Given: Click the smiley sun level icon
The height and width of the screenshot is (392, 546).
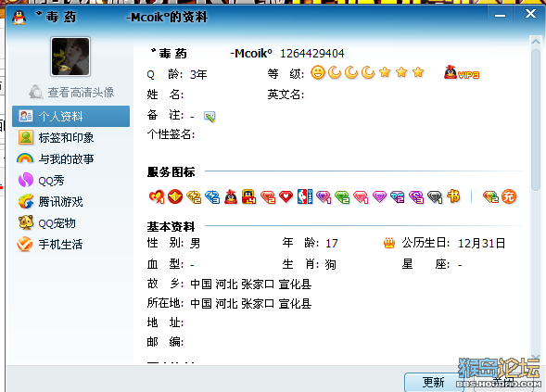Looking at the screenshot, I should (x=318, y=73).
